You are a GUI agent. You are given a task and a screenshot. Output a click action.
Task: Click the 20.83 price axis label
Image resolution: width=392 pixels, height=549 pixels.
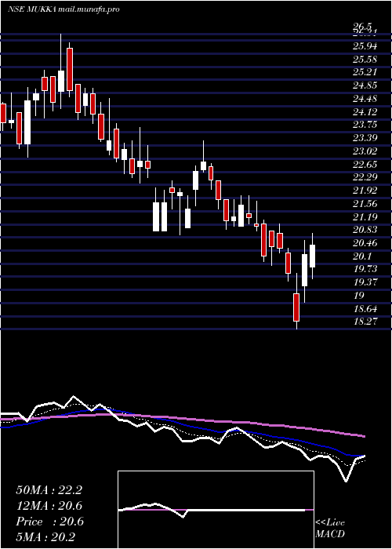[365, 230]
